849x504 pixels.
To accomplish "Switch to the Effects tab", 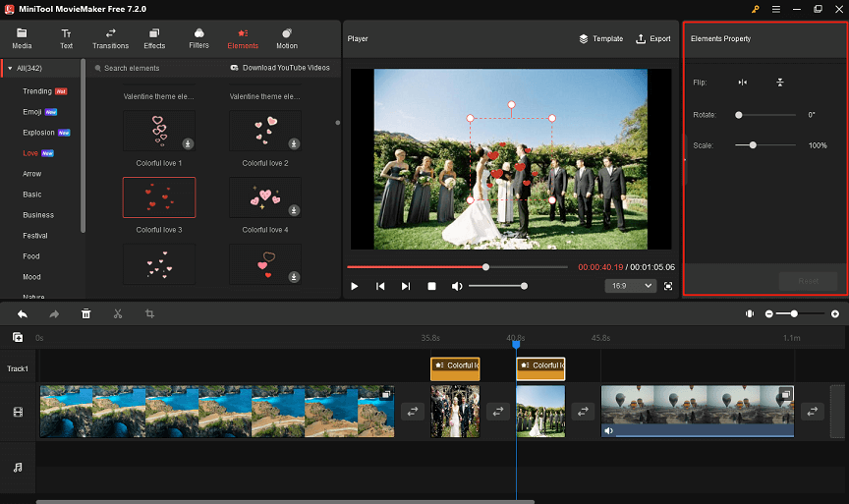I will (x=154, y=39).
